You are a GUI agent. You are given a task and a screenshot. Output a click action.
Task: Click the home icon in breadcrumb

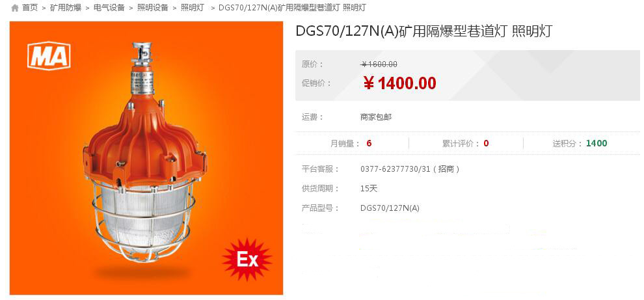click(x=15, y=8)
